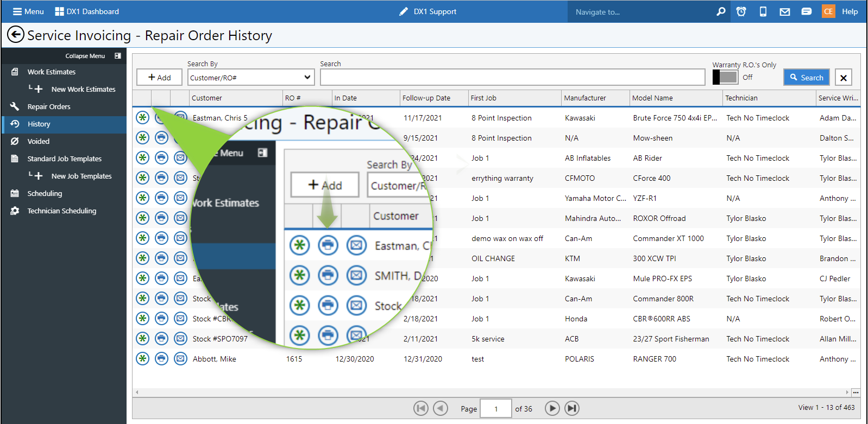
Task: Open Work Estimates in sidebar
Action: pos(52,72)
